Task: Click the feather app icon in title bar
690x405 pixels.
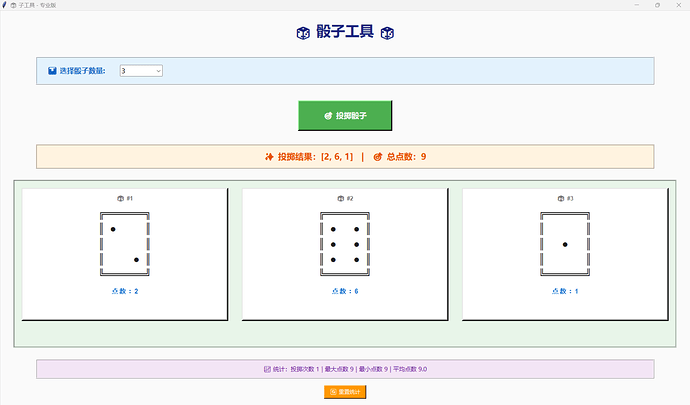Action: tap(8, 5)
